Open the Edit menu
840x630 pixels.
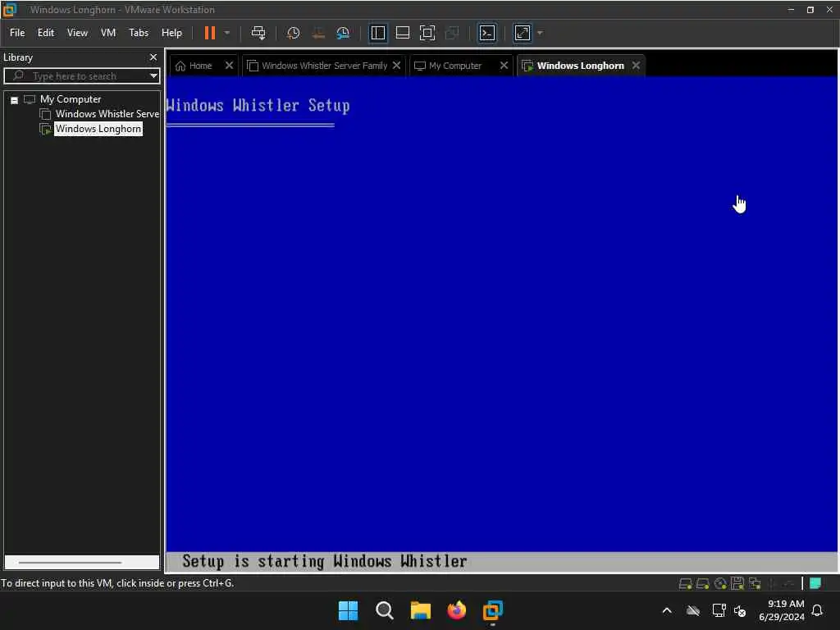point(46,33)
